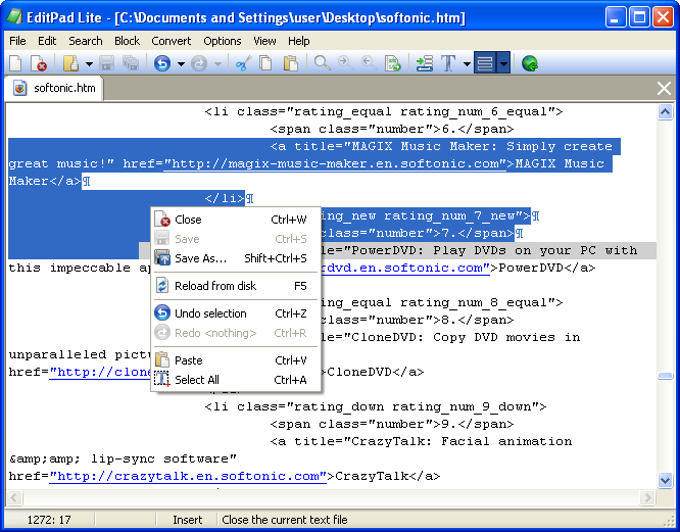Choose Undo selection in the context menu
Viewport: 680px width, 532px height.
click(x=235, y=313)
